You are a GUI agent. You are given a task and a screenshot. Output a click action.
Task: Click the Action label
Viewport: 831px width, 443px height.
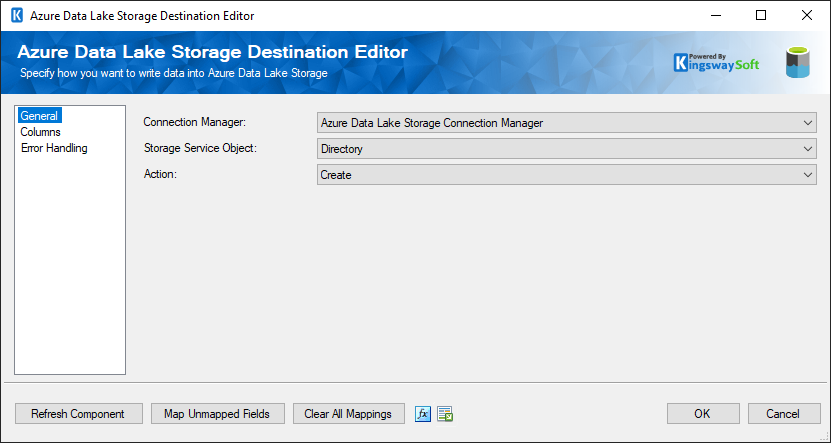coord(160,174)
